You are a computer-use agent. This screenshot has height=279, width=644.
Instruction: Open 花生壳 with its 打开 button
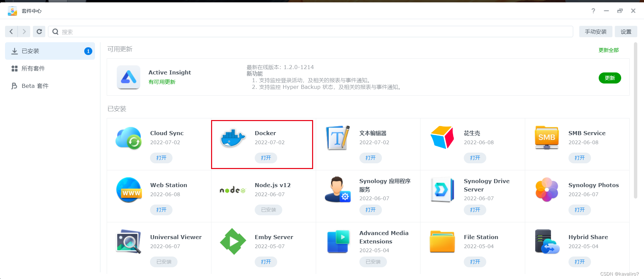coord(475,158)
